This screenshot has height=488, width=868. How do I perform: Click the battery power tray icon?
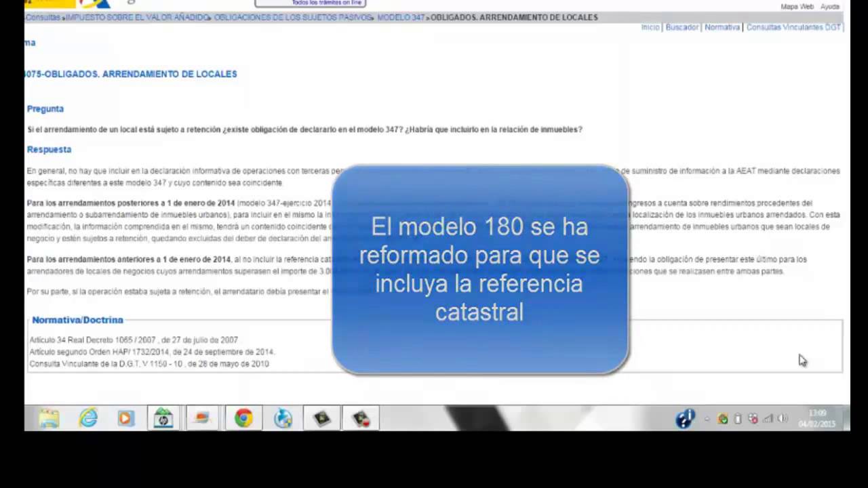pyautogui.click(x=738, y=419)
